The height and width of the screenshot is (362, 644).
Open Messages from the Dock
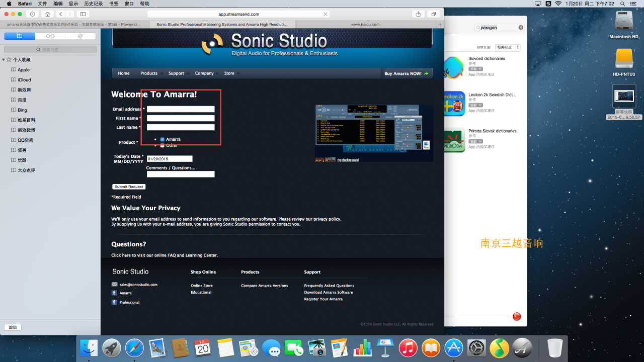271,348
